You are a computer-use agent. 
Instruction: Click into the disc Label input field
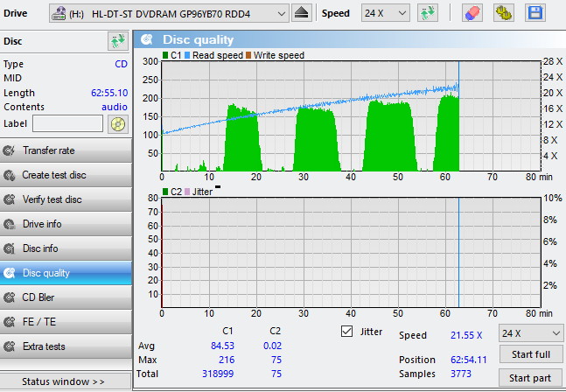(x=68, y=123)
